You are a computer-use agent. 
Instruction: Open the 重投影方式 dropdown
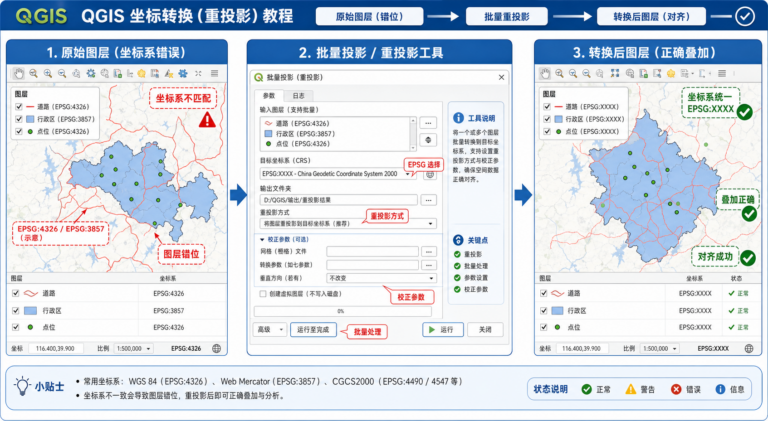click(x=348, y=223)
